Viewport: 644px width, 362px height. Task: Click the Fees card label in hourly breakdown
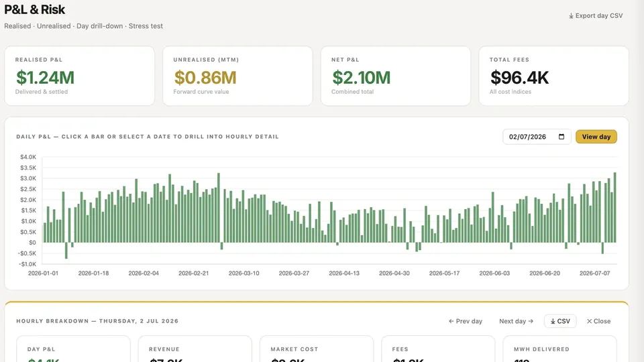(400, 349)
